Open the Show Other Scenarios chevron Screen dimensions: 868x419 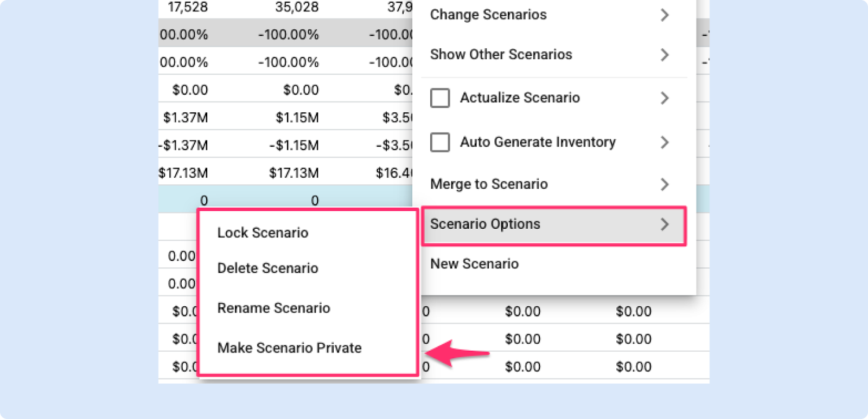click(665, 55)
